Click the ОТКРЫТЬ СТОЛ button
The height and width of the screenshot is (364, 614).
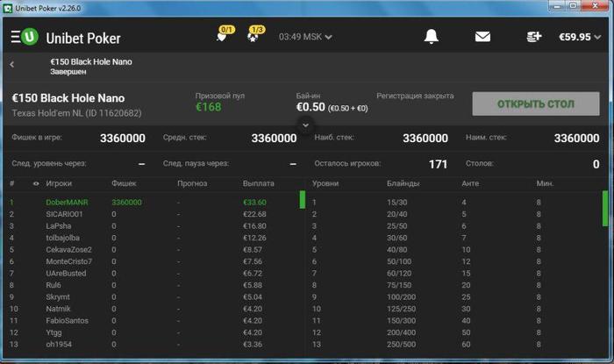point(536,103)
